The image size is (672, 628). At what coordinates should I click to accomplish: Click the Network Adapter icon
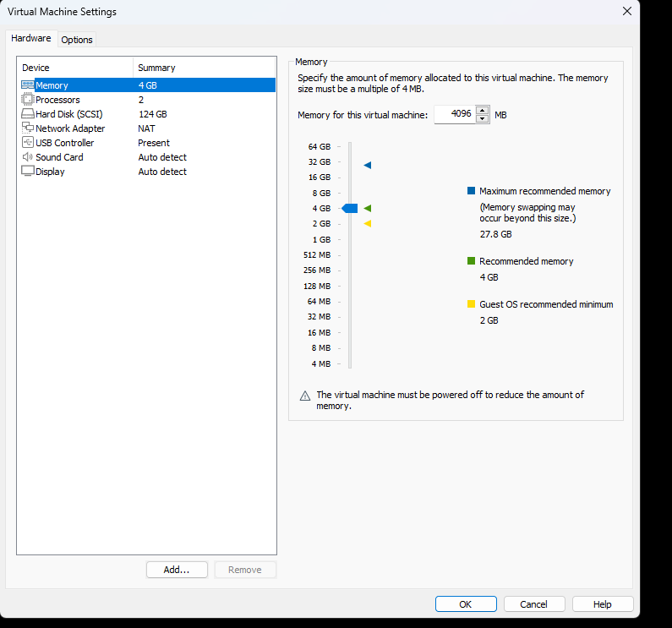(x=28, y=128)
